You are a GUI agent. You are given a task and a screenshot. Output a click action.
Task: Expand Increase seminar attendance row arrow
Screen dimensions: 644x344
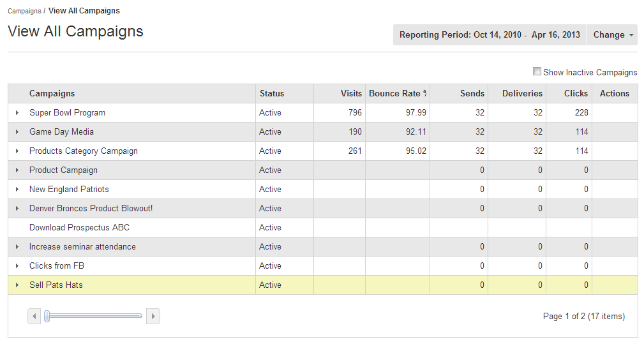tap(17, 247)
